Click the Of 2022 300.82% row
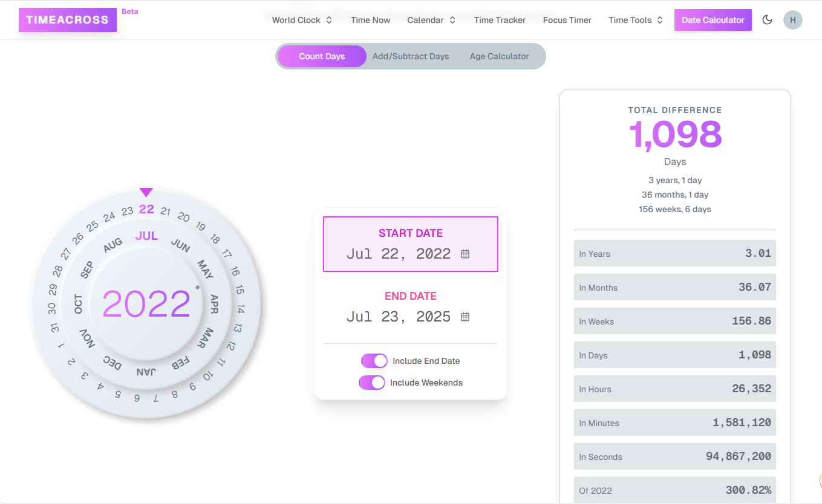 pyautogui.click(x=675, y=490)
